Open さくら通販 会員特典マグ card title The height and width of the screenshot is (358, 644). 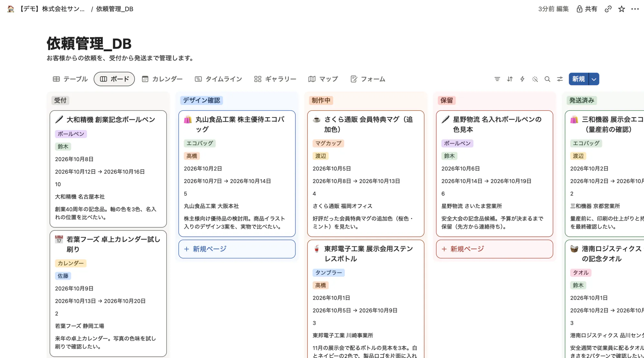[369, 124]
